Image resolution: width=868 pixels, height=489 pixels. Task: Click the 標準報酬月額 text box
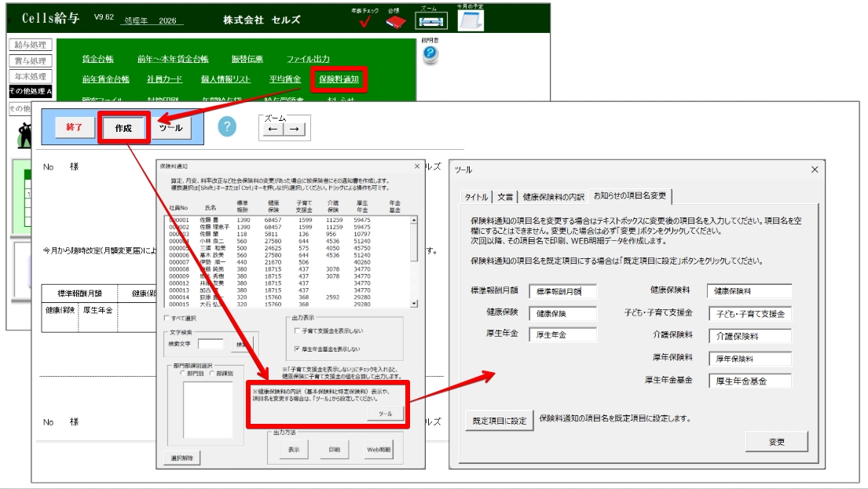(x=563, y=291)
